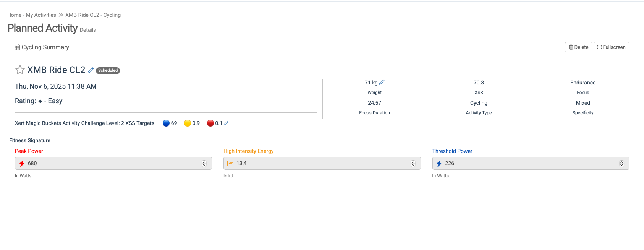Click the favorite star next to XMB Ride CL2
644x250 pixels.
[x=20, y=70]
